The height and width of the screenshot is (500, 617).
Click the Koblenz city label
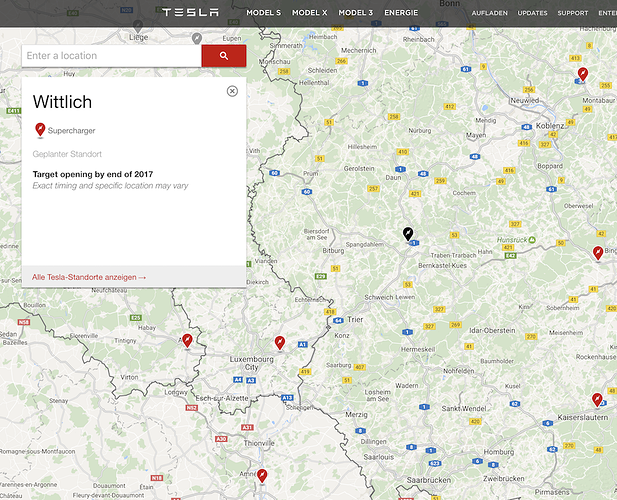pos(550,126)
